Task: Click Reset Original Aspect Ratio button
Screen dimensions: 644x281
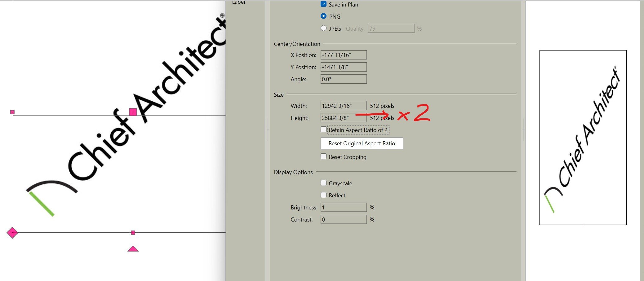Action: click(x=362, y=143)
